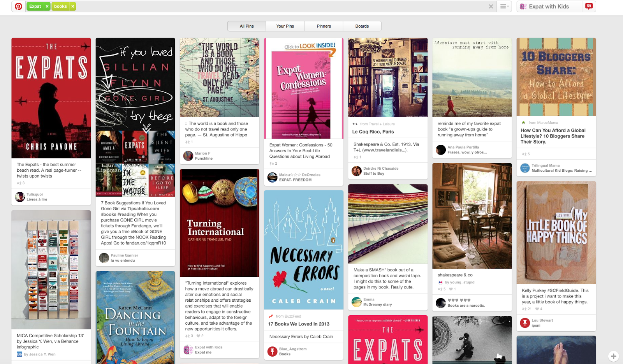Open the 'EXPAT- FREEDOM' board link
This screenshot has height=364, width=623.
(295, 180)
